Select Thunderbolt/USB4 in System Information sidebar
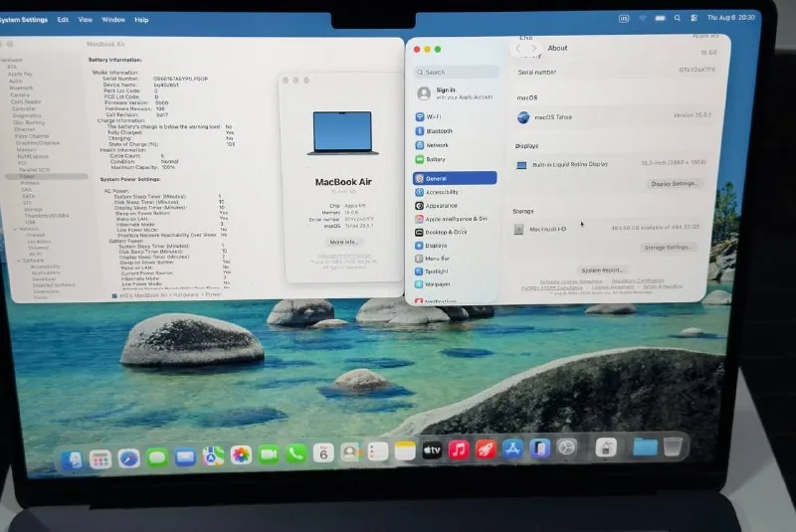 (46, 216)
